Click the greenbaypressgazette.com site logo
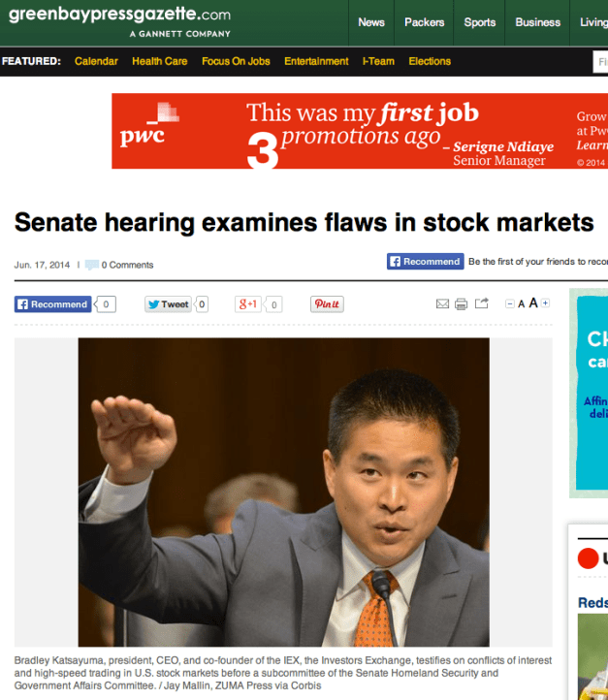Image resolution: width=608 pixels, height=700 pixels. (x=119, y=20)
